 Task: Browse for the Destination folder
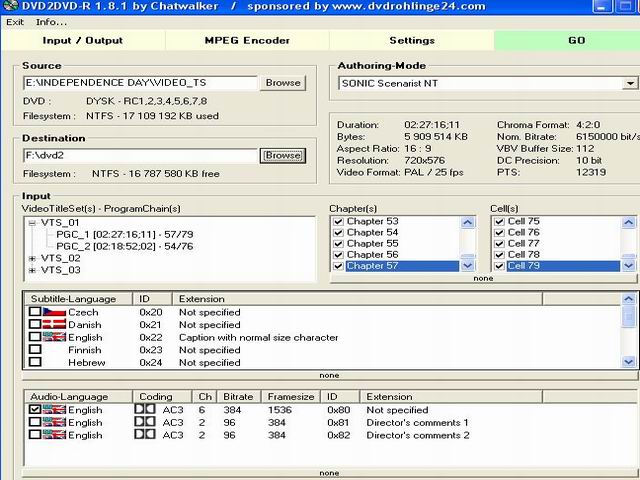(283, 156)
